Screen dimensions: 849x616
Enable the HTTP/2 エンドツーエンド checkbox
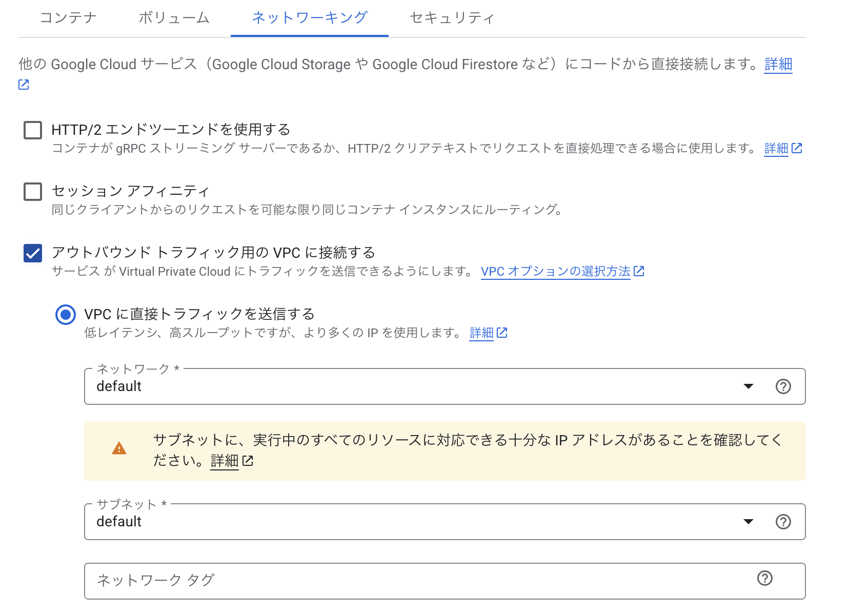[x=32, y=130]
